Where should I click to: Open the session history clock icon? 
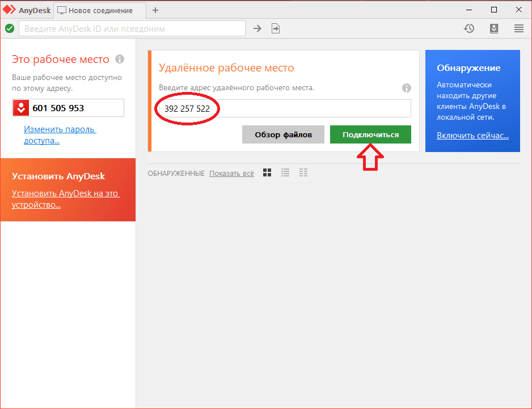[469, 28]
